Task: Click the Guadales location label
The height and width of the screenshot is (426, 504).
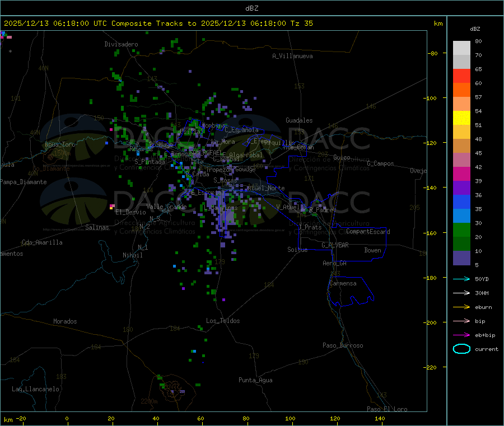Action: [x=299, y=120]
